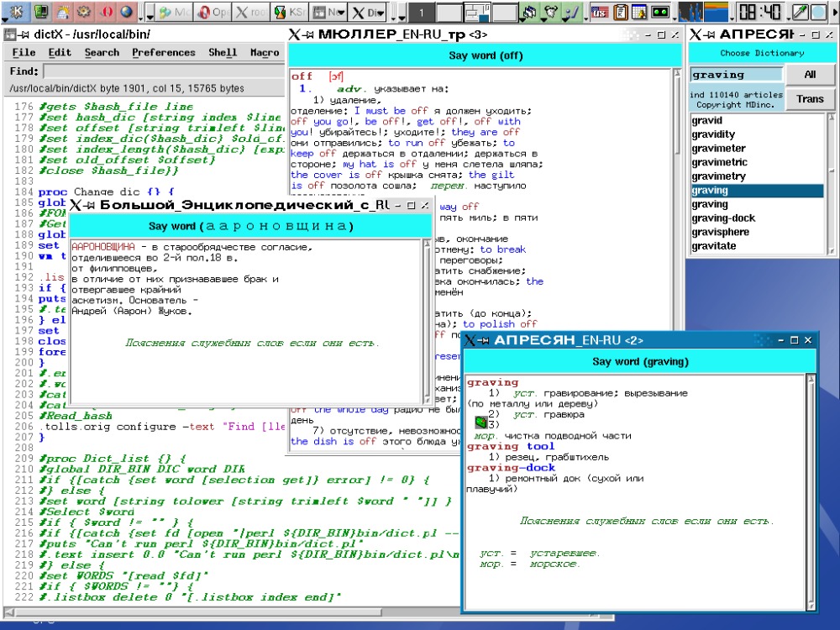This screenshot has height=630, width=840.
Task: Open the Shell menu in dictX
Action: (223, 52)
